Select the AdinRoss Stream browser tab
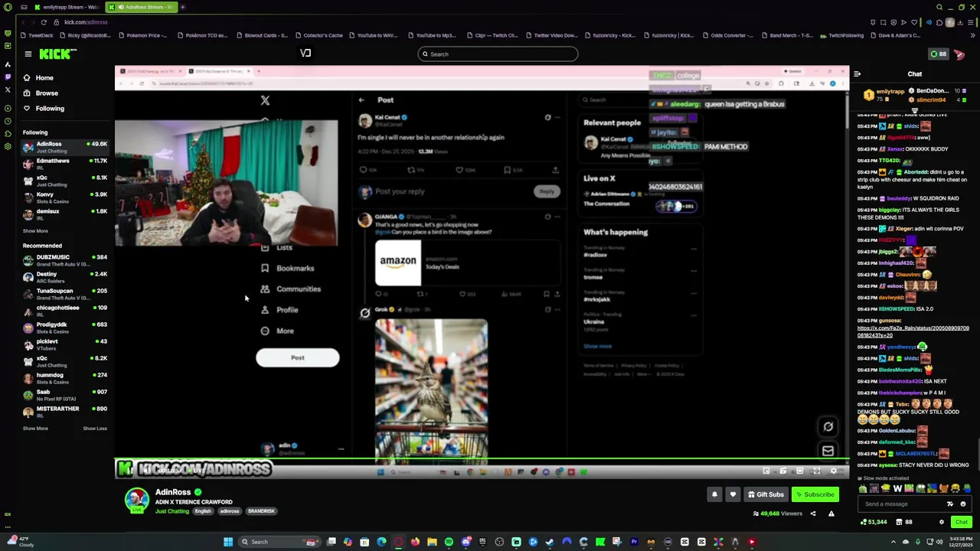The height and width of the screenshot is (551, 980). click(142, 7)
